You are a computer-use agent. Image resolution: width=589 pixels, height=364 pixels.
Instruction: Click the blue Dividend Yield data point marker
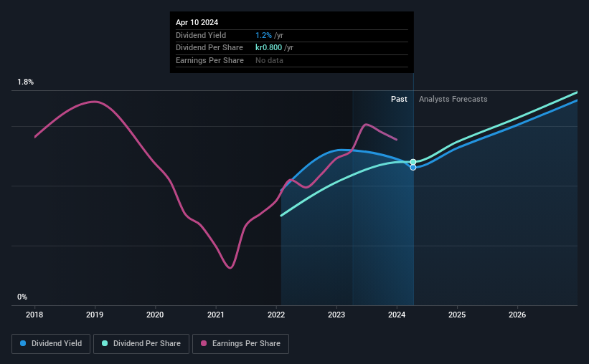tap(413, 168)
